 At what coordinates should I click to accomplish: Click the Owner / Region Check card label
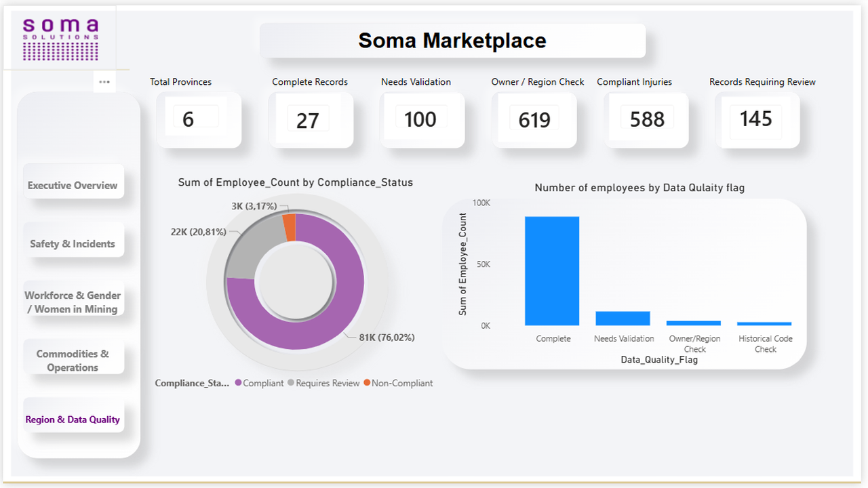pos(538,82)
